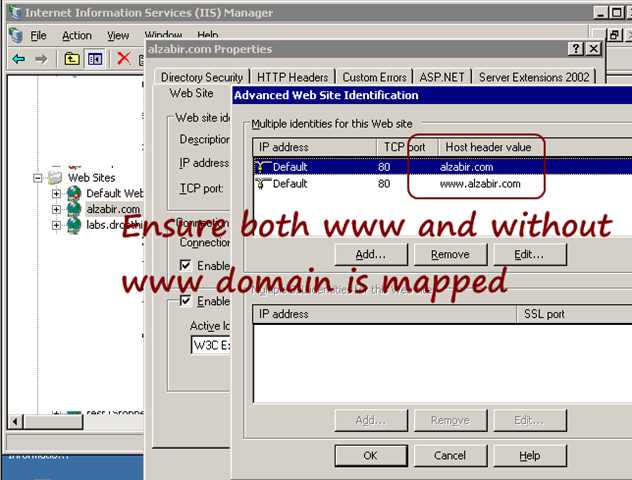Click the help question mark in Properties title bar
The width and height of the screenshot is (632, 480).
[576, 49]
